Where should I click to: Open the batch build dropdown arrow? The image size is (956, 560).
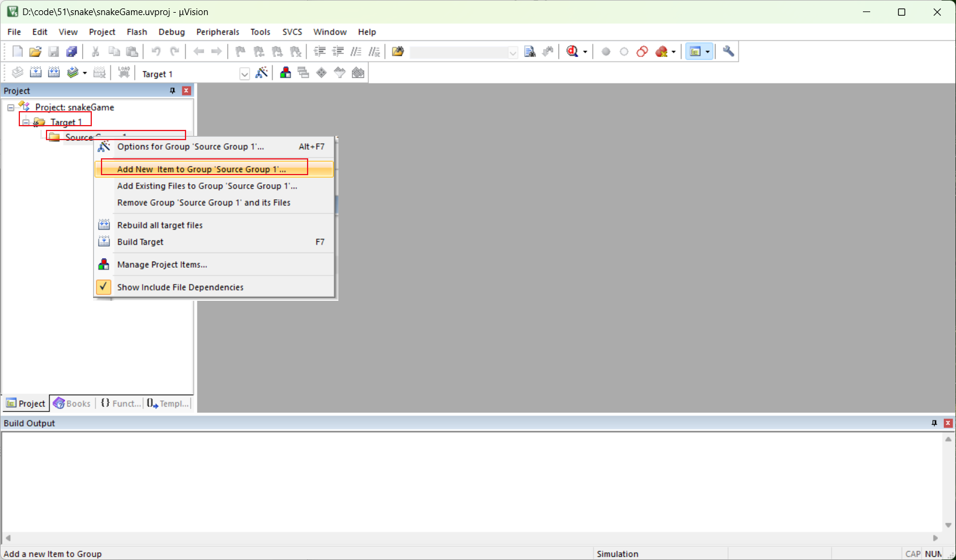[x=85, y=73]
